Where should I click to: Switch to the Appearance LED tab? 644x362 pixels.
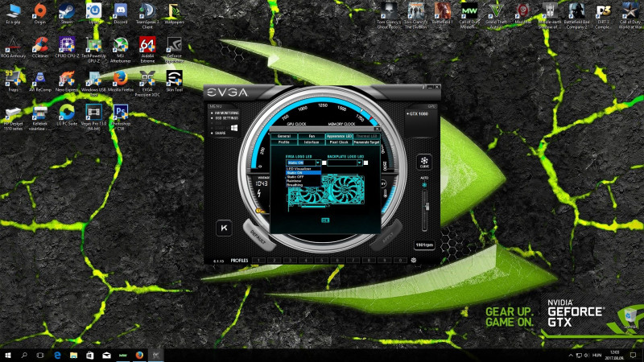point(339,136)
